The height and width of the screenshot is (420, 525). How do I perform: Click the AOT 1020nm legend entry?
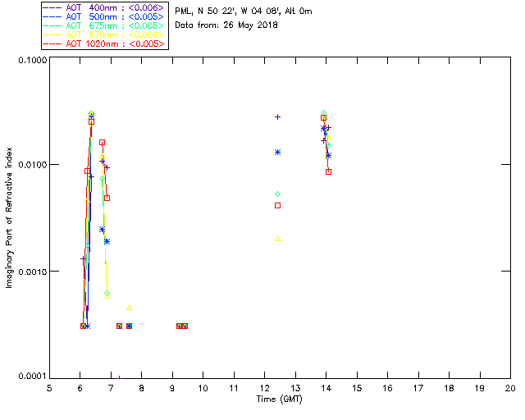(x=104, y=43)
